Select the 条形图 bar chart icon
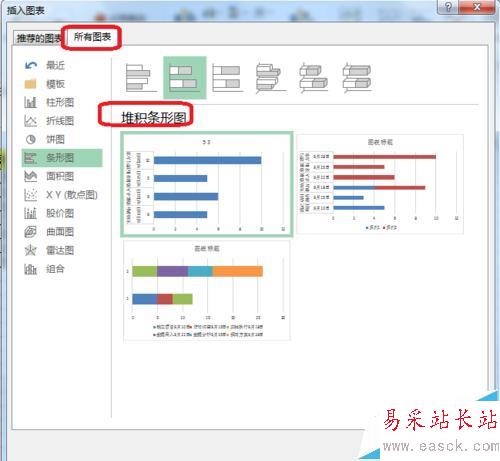The height and width of the screenshot is (461, 500). [x=31, y=158]
